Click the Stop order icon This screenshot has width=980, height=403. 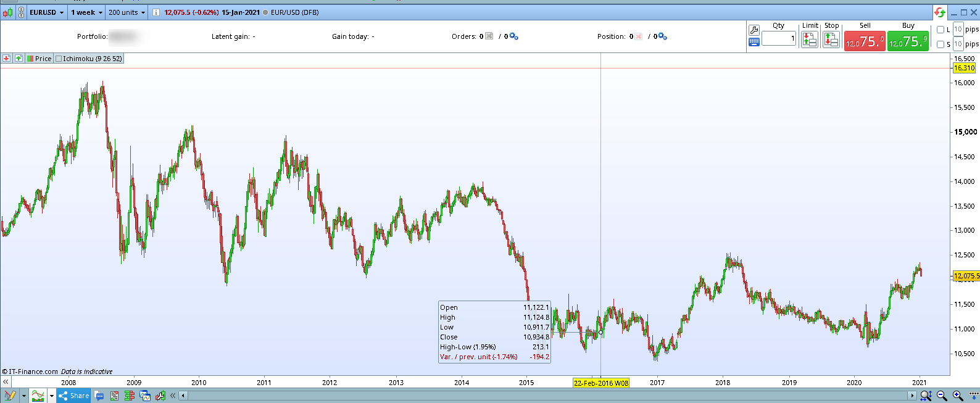point(831,39)
